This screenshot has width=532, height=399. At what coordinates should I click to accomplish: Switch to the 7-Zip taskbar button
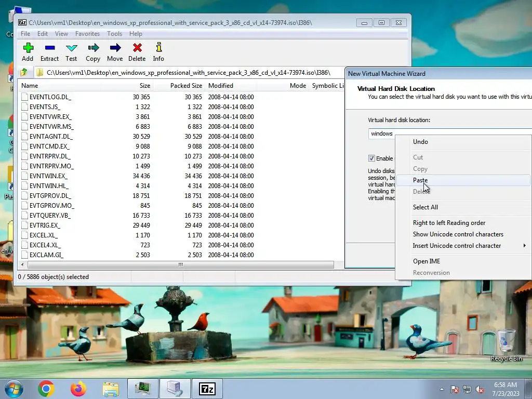click(207, 389)
